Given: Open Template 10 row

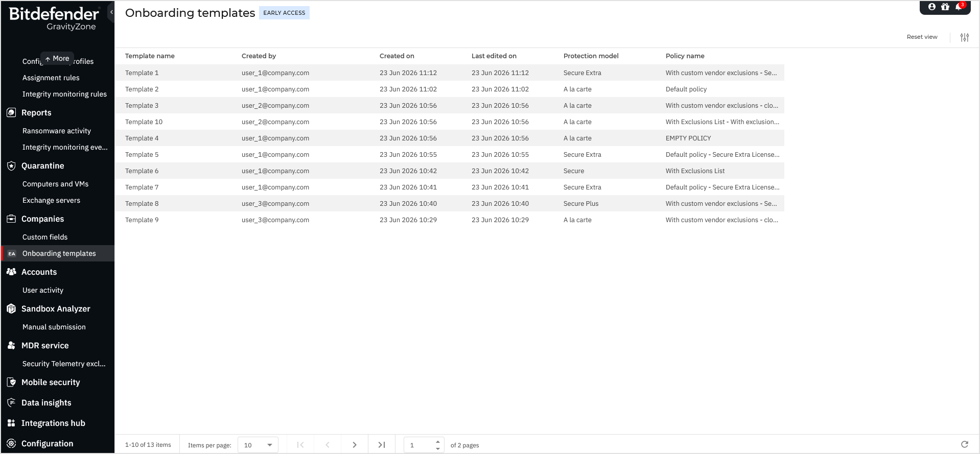Looking at the screenshot, I should tap(450, 122).
